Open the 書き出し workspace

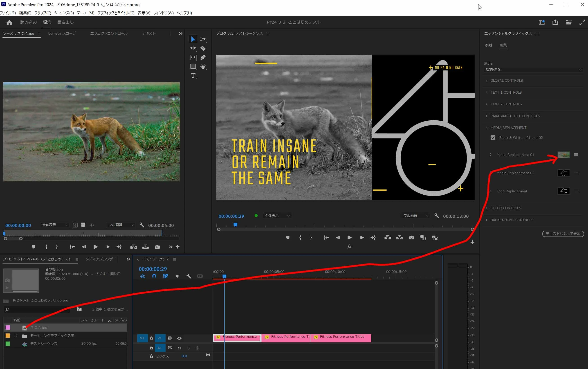(x=65, y=22)
